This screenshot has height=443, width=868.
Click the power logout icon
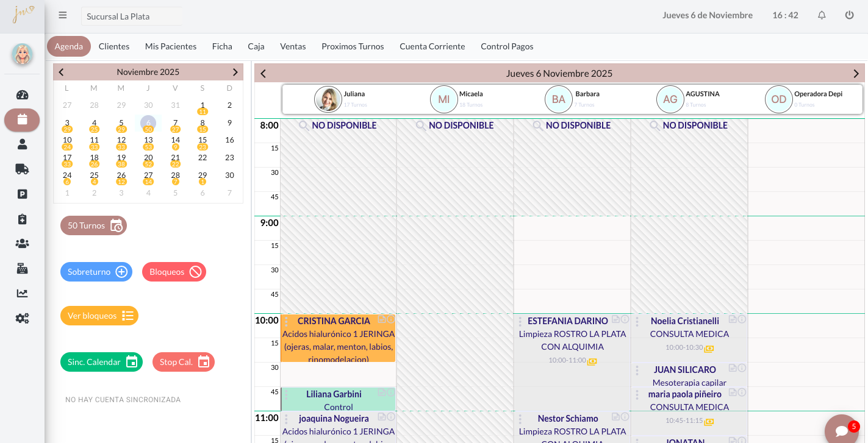(x=849, y=15)
